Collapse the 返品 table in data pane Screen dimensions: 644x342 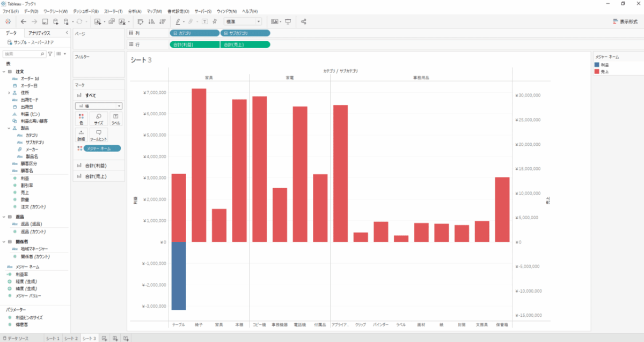point(4,217)
